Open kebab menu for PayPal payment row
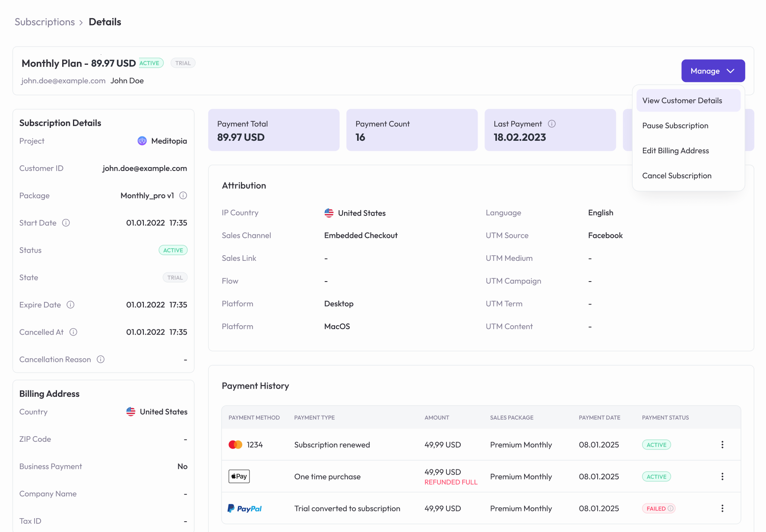Viewport: 766px width, 532px height. point(722,509)
